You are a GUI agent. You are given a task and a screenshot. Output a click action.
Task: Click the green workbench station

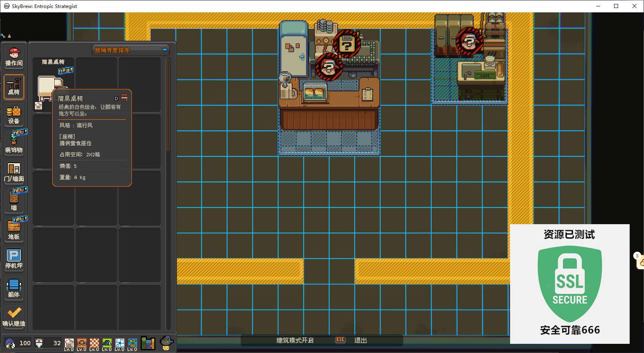pyautogui.click(x=481, y=80)
